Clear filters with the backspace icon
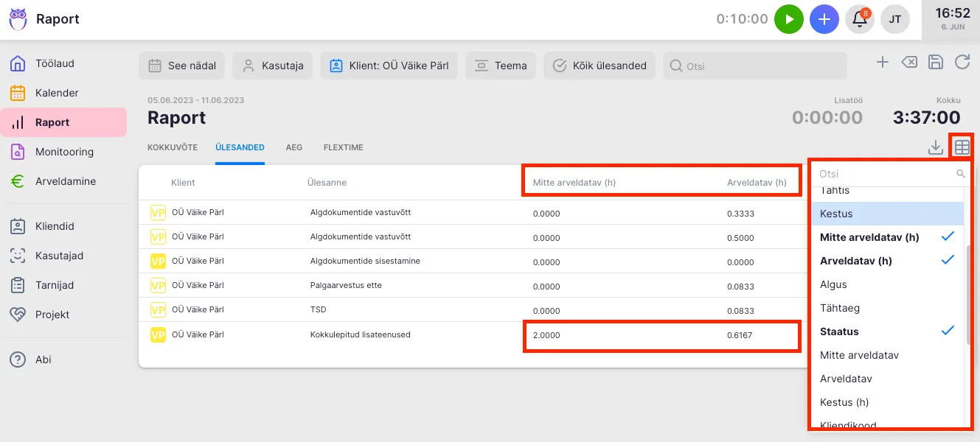This screenshot has height=442, width=980. tap(909, 63)
